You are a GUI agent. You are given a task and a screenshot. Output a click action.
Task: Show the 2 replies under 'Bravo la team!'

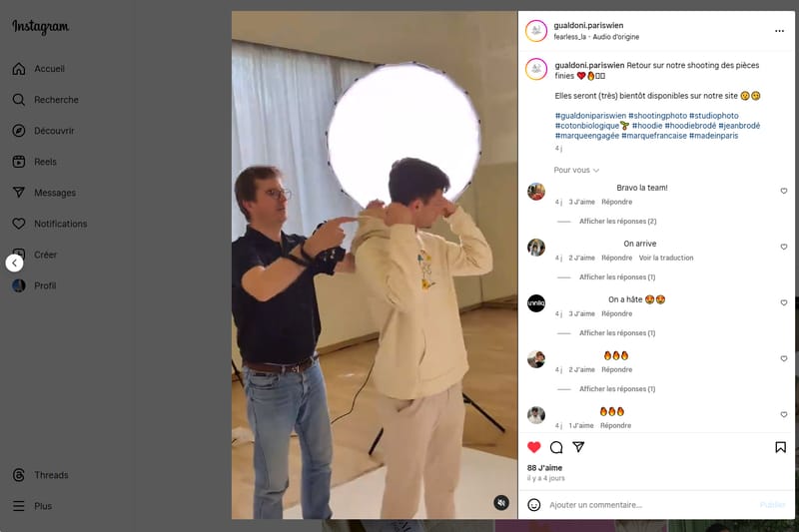pos(617,221)
